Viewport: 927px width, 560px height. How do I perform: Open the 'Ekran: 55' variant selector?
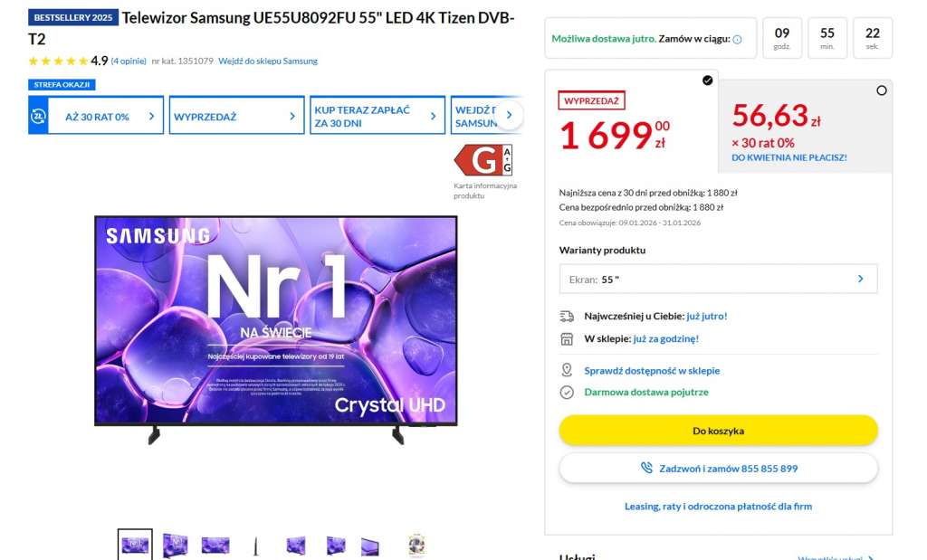[718, 279]
